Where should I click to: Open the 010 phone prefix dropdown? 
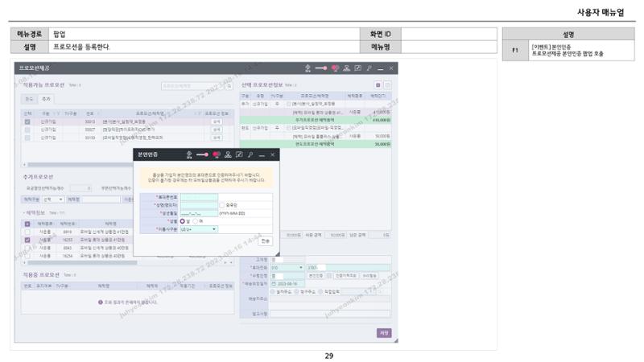(287, 268)
